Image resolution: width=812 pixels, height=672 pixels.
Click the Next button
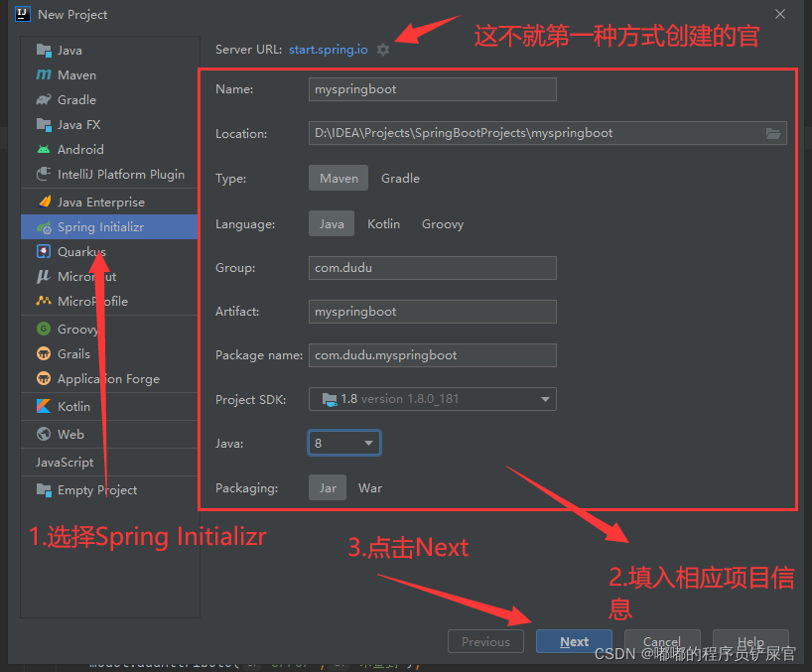(574, 641)
